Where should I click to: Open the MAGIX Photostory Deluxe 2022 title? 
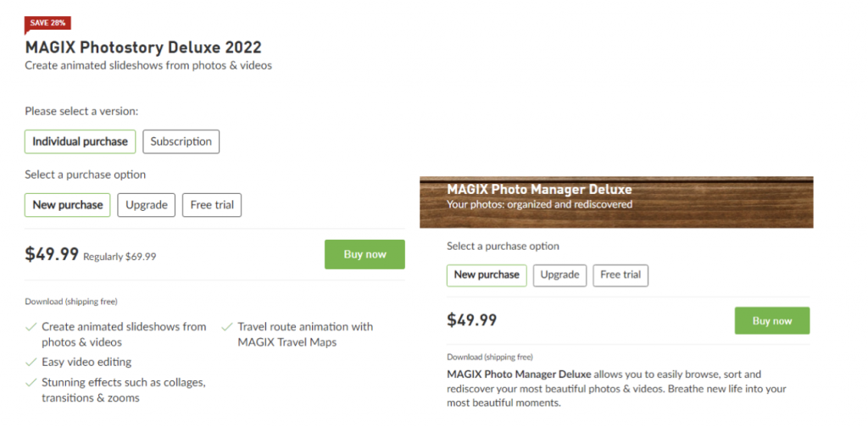tap(143, 47)
